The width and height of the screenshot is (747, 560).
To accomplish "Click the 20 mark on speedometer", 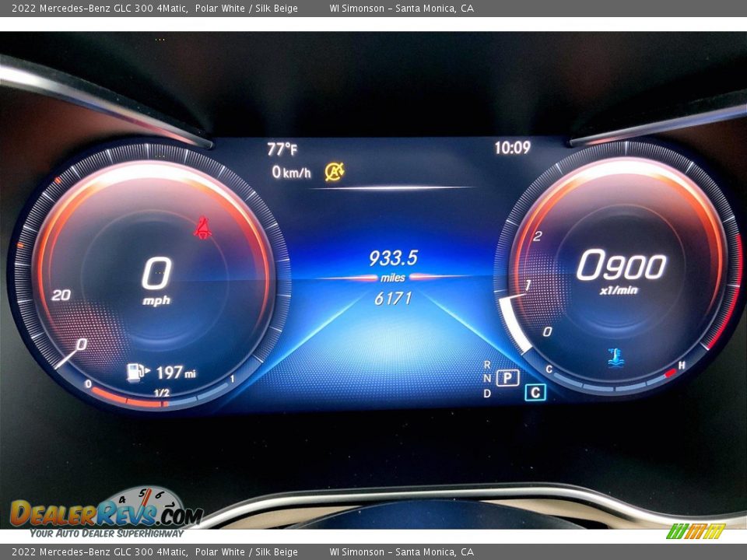I will coord(61,296).
